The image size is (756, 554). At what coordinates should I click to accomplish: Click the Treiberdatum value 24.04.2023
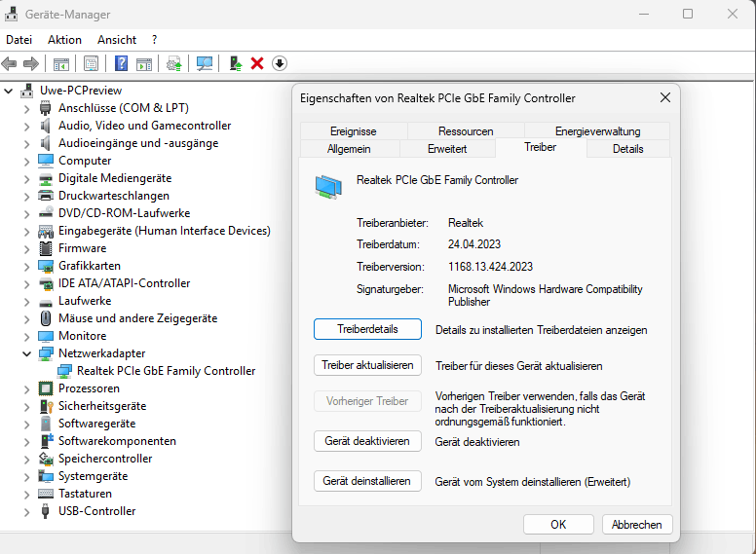click(x=474, y=244)
